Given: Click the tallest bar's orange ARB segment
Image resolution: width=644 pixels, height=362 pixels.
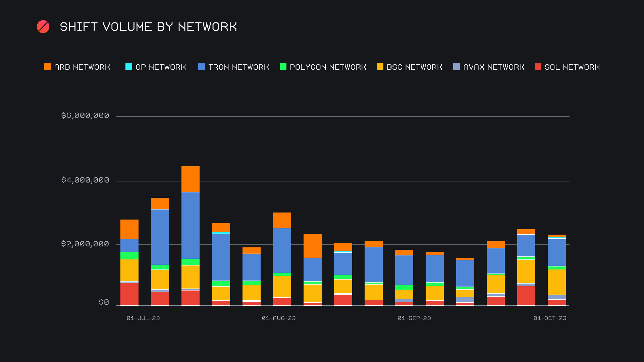Looking at the screenshot, I should point(191,179).
